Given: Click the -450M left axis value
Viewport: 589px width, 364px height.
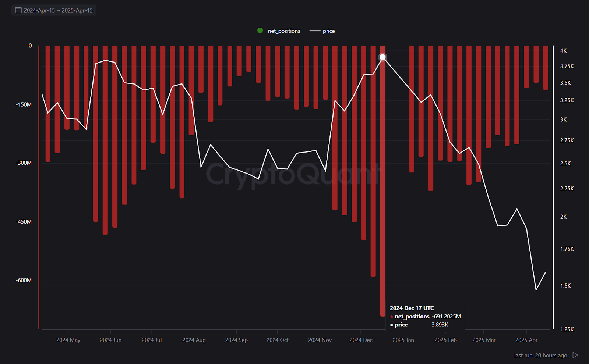Looking at the screenshot, I should [24, 221].
